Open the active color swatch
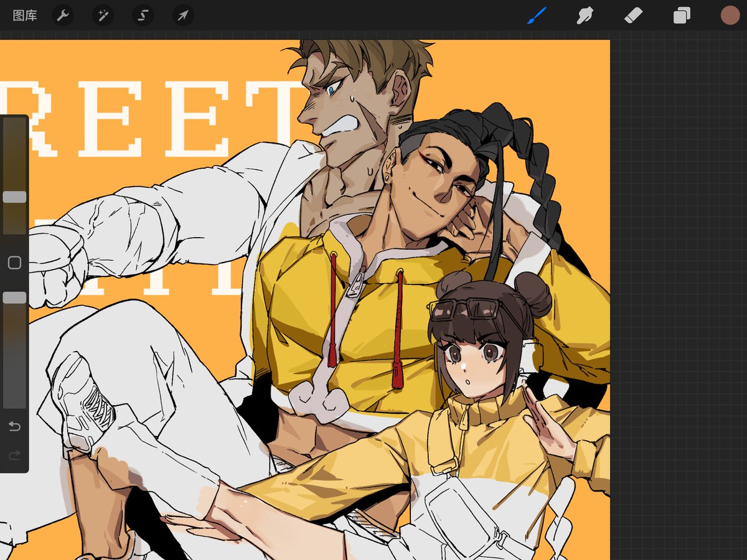The height and width of the screenshot is (560, 747). 730,16
